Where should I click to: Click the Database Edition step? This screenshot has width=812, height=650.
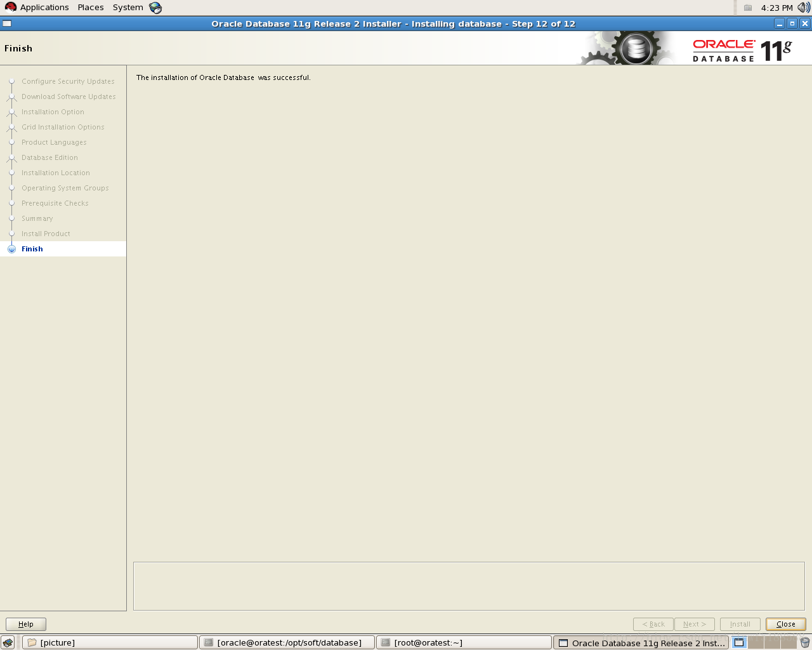click(x=49, y=157)
